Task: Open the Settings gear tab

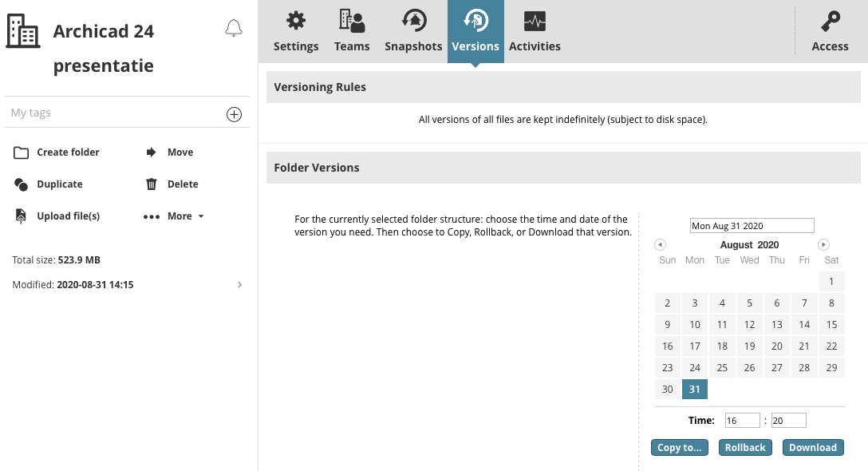Action: click(x=296, y=32)
